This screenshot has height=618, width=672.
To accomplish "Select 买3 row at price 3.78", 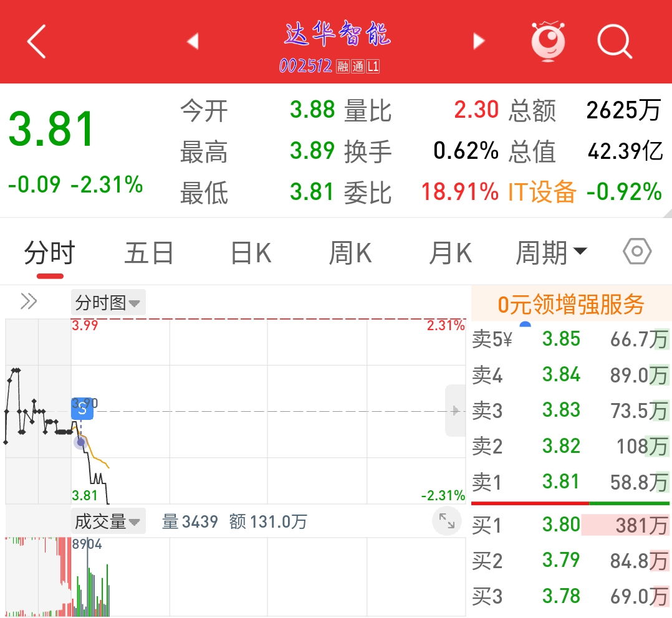I will [570, 597].
